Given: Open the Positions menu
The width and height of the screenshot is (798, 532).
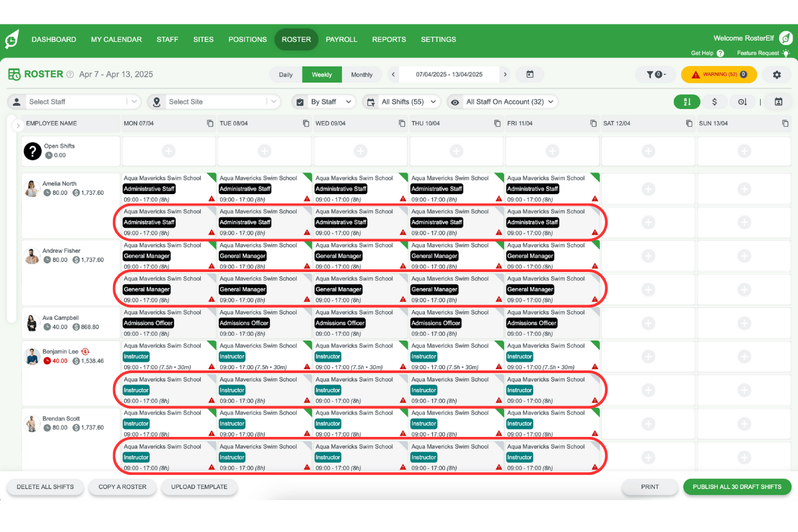Looking at the screenshot, I should (x=247, y=39).
